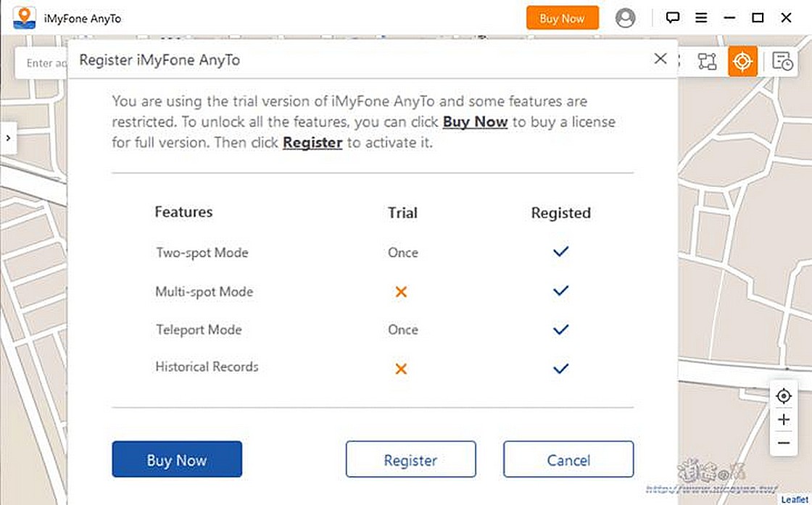Viewport: 812px width, 505px height.
Task: Select the Multi-spot Mode icon in the toolbar
Action: (x=707, y=62)
